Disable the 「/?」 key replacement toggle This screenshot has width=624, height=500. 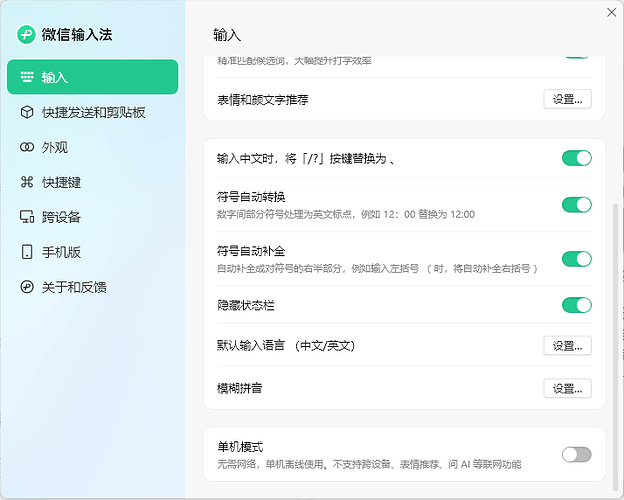tap(576, 158)
